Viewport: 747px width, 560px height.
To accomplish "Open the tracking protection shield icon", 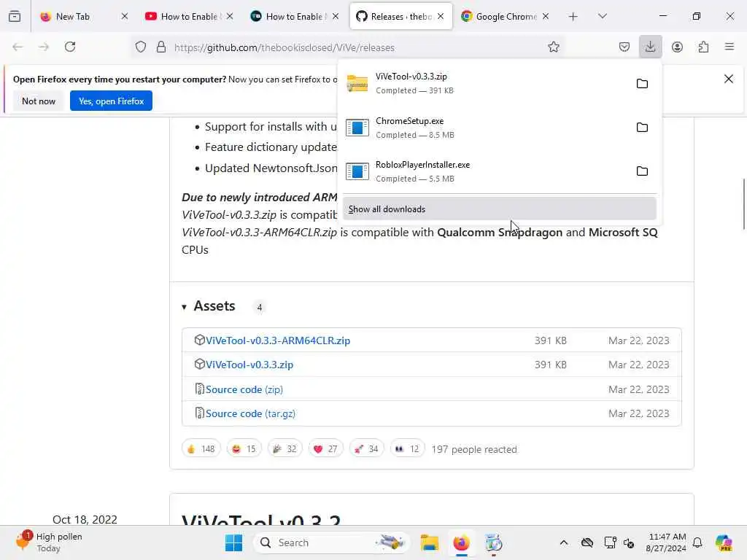I will click(141, 47).
